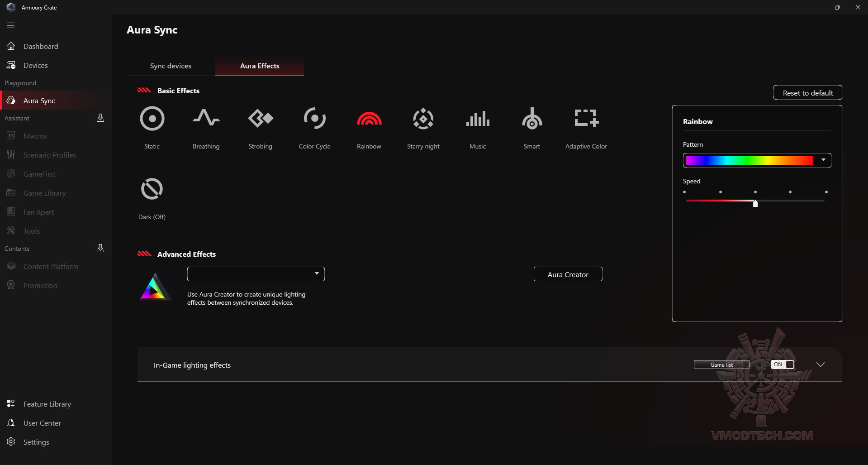Toggle In-Game lighting effects ON switch
The width and height of the screenshot is (868, 465).
(x=782, y=364)
